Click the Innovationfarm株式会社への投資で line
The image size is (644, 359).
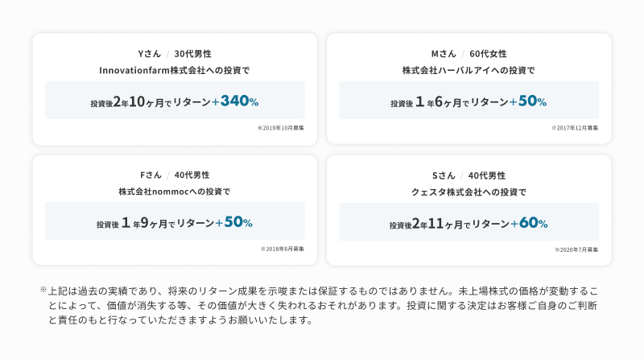tap(174, 71)
